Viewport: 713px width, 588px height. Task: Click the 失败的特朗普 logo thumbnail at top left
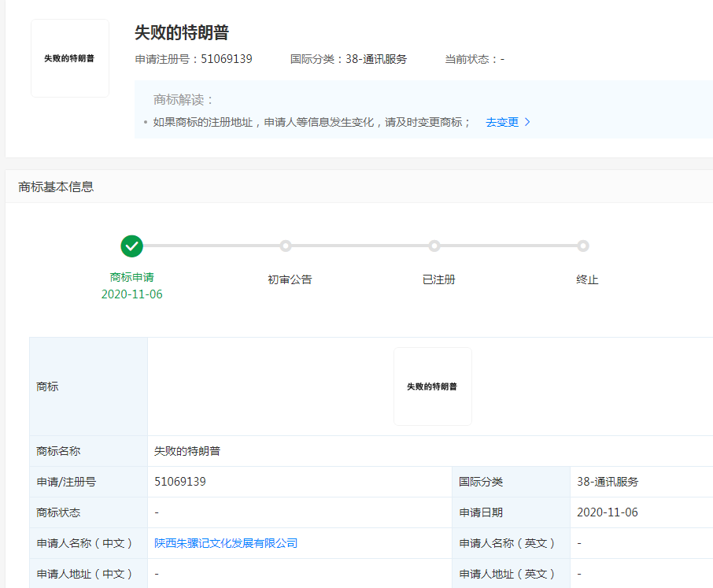pyautogui.click(x=69, y=57)
